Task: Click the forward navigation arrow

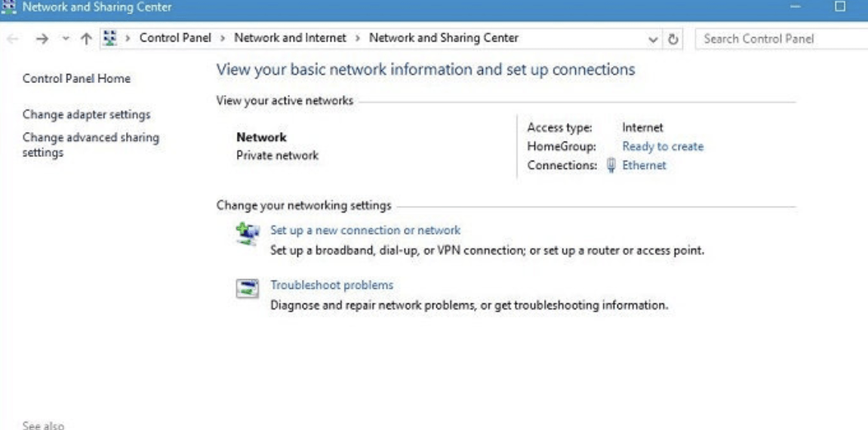Action: tap(42, 39)
